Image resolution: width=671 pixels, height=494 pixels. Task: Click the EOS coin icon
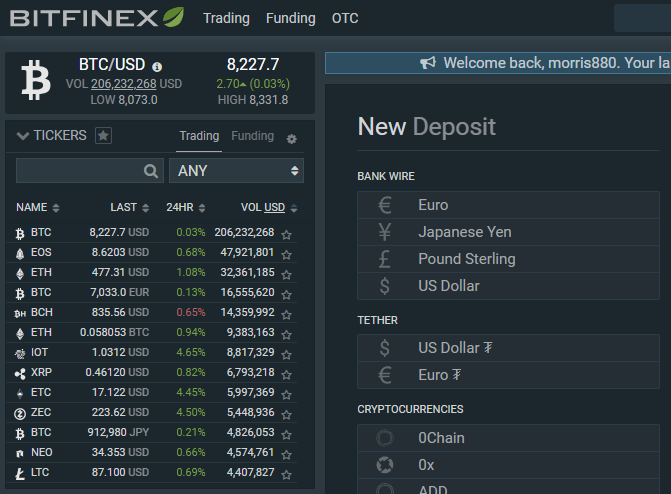point(20,254)
